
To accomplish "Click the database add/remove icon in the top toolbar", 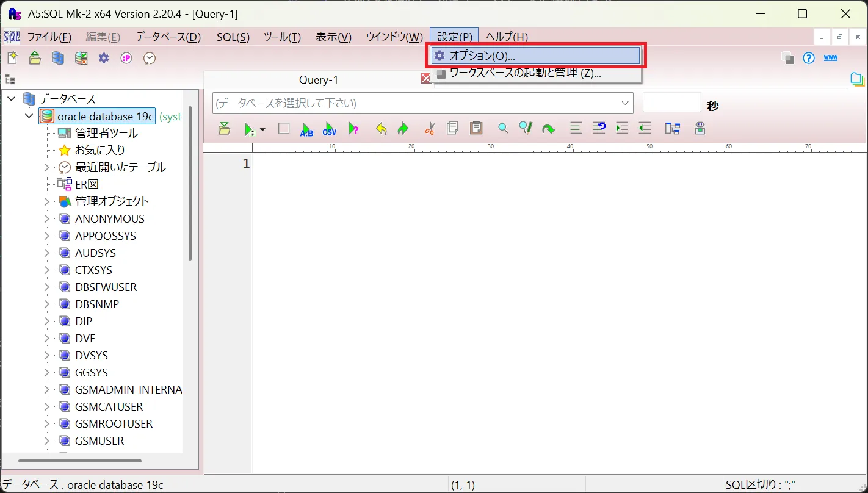I will [x=58, y=59].
